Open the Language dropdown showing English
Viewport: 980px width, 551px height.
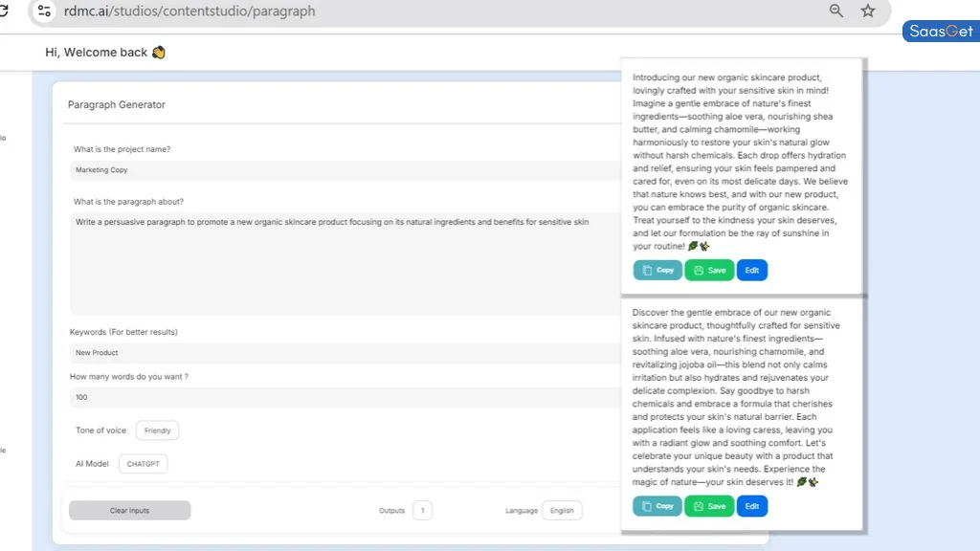[562, 510]
